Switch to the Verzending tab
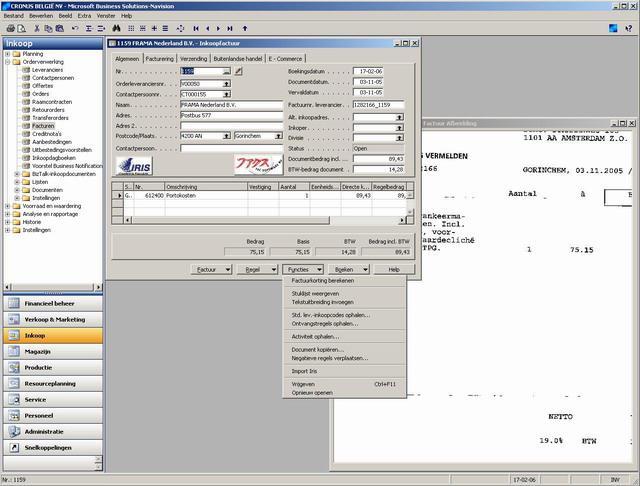640x486 pixels. (193, 59)
